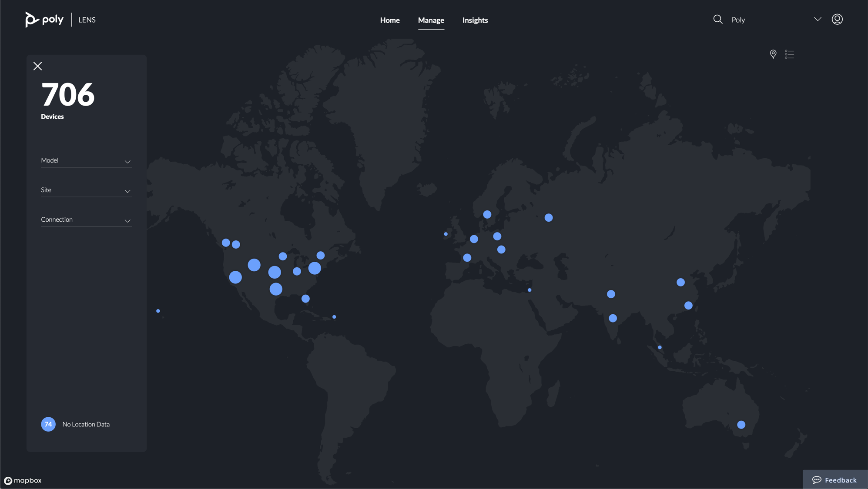Toggle the device list display mode
This screenshot has width=868, height=489.
pyautogui.click(x=789, y=54)
